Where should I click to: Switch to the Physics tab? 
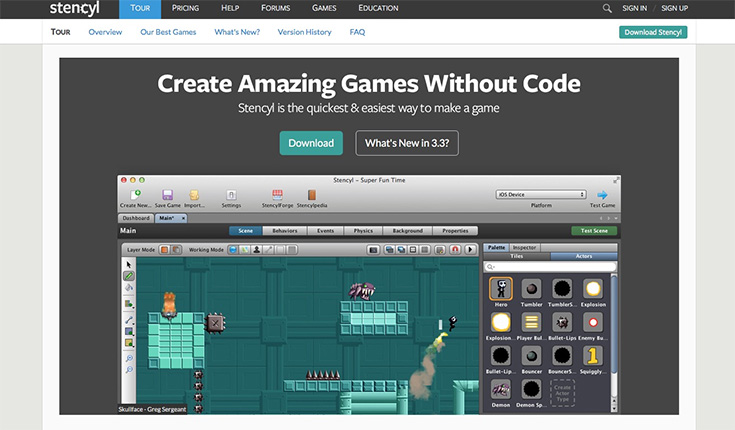coord(363,231)
